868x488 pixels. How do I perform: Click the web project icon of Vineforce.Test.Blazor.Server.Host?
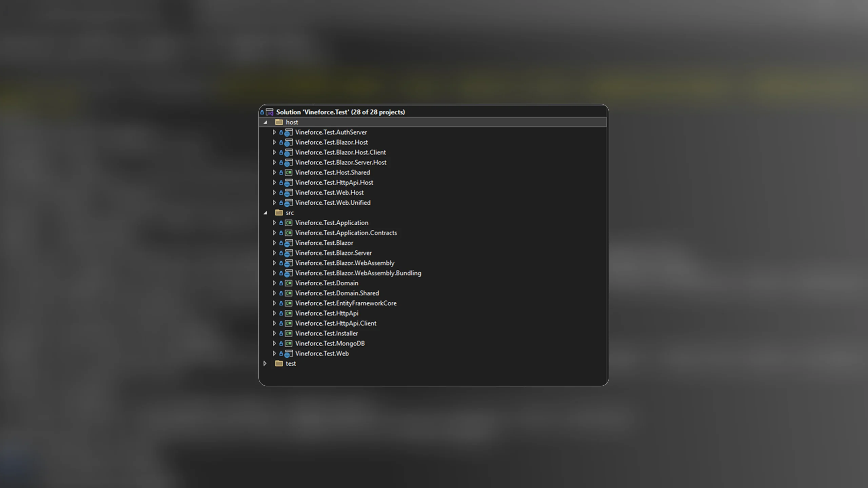(289, 163)
